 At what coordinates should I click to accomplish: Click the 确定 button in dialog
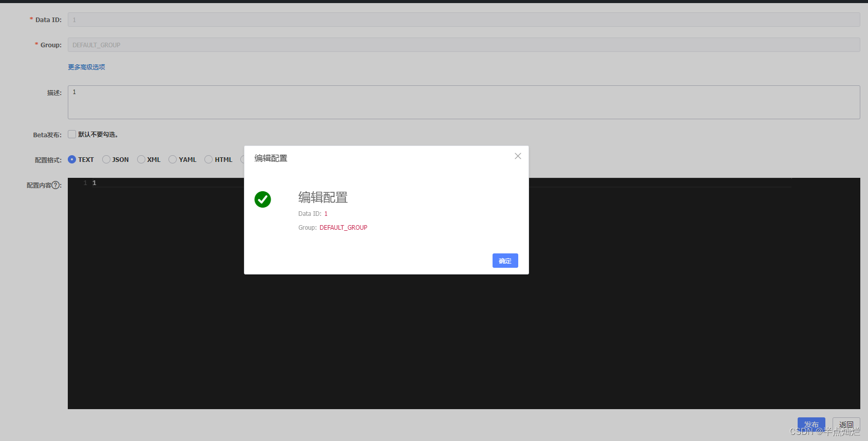[505, 261]
